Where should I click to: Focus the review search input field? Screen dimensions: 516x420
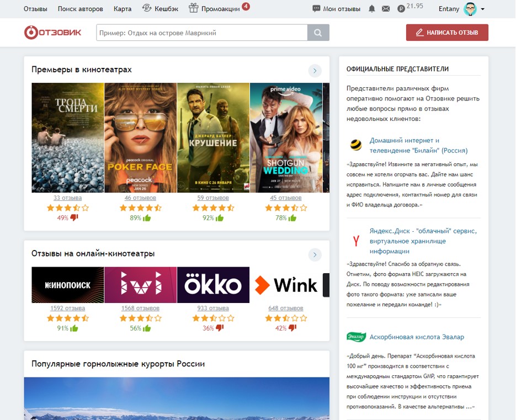pyautogui.click(x=202, y=33)
